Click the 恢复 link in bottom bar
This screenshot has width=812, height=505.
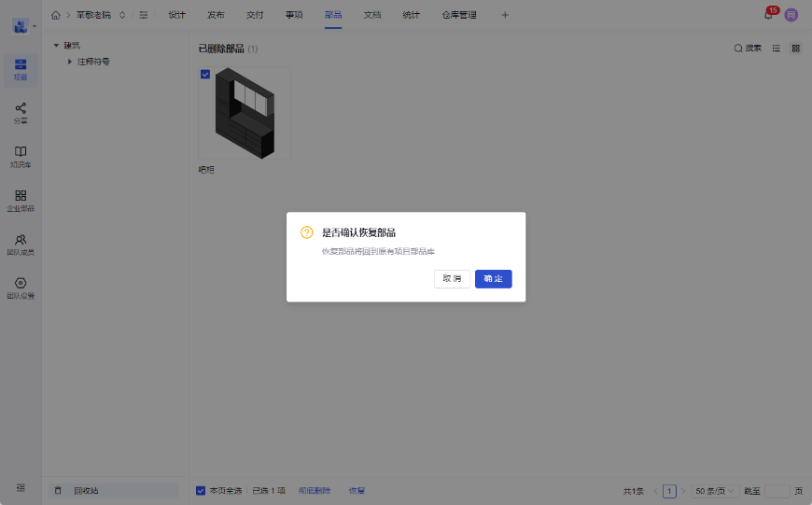point(357,490)
